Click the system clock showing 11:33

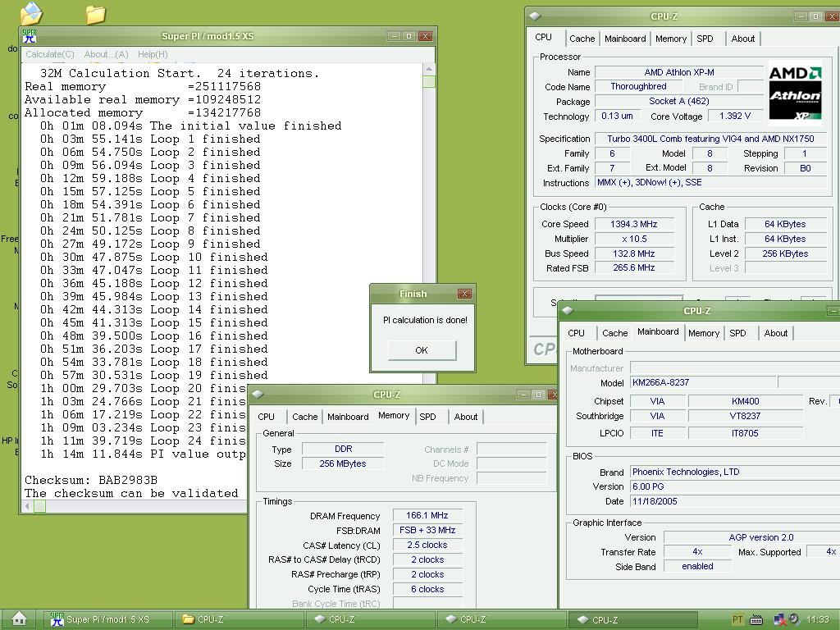(x=818, y=619)
